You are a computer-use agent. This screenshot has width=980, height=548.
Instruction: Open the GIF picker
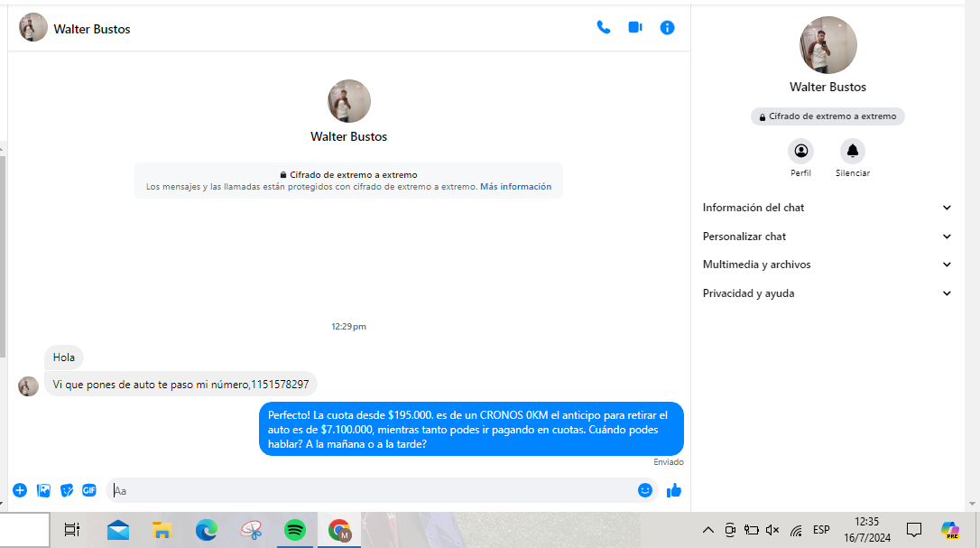89,490
